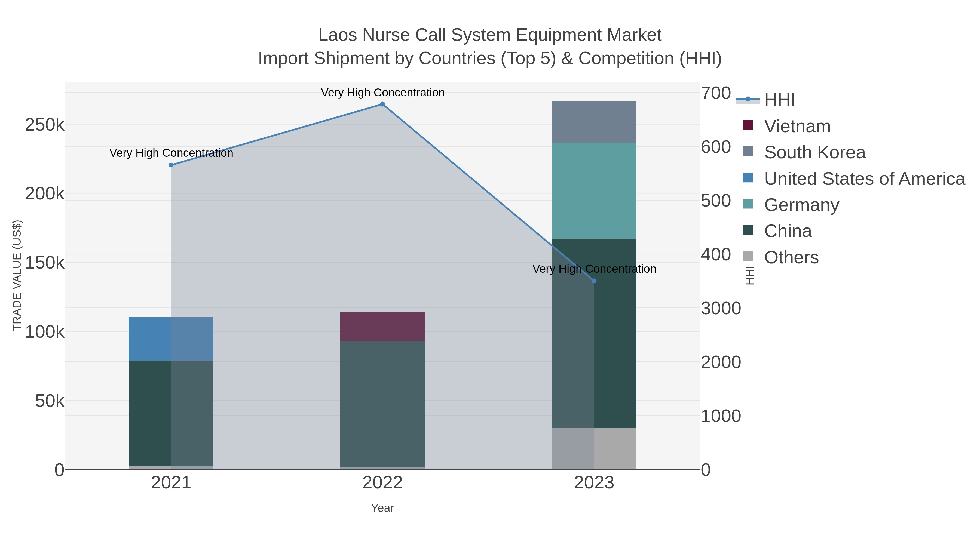Viewport: 980px width, 551px height.
Task: Select the 2023 South Korea bar segment
Action: click(594, 122)
